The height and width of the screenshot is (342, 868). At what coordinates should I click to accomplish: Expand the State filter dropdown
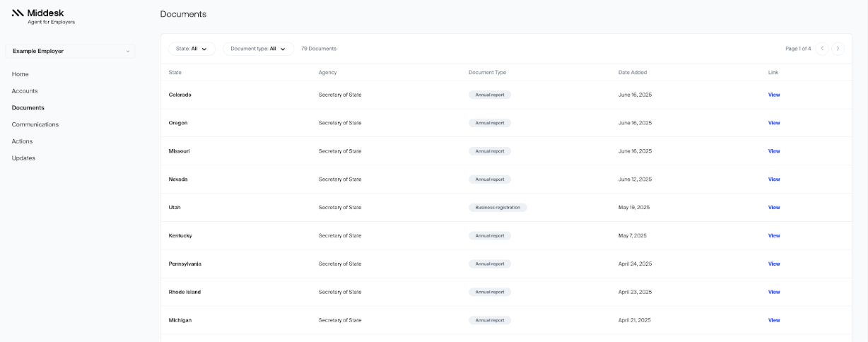(x=192, y=49)
